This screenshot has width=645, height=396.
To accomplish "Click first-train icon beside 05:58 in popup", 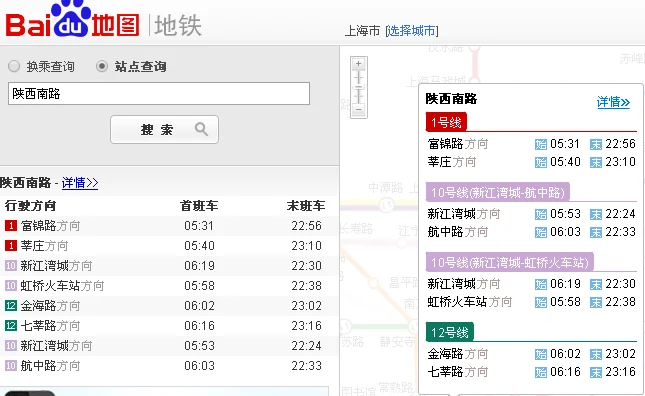I will (541, 302).
